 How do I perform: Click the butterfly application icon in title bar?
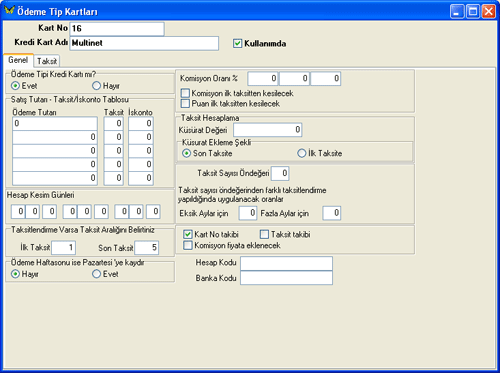tap(10, 10)
